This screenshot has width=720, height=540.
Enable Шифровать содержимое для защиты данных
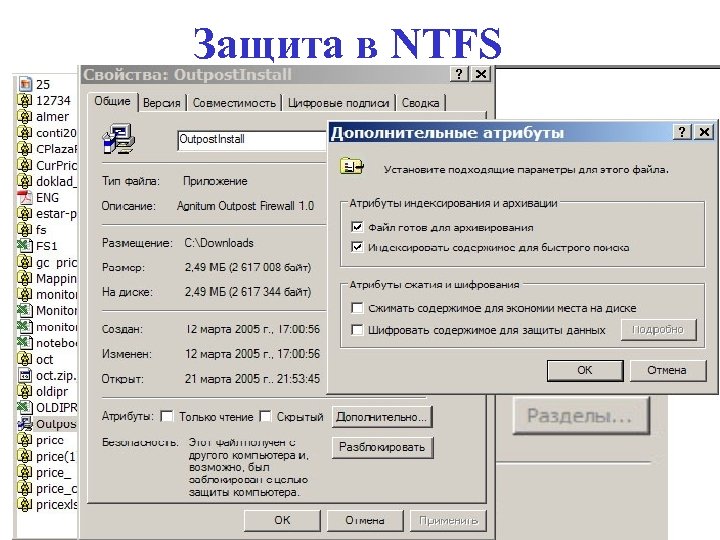[357, 330]
